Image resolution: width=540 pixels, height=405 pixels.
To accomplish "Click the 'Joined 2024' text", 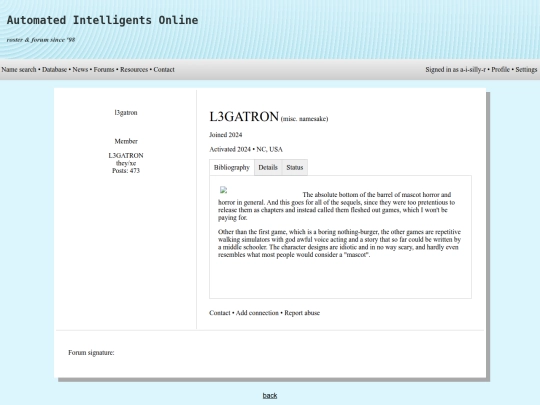I will click(x=226, y=135).
